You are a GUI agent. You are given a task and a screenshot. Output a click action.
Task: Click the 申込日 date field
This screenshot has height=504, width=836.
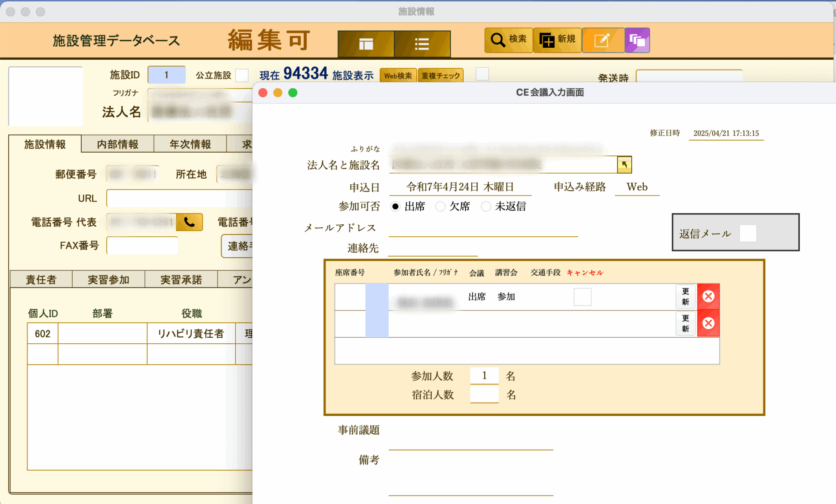coord(460,187)
